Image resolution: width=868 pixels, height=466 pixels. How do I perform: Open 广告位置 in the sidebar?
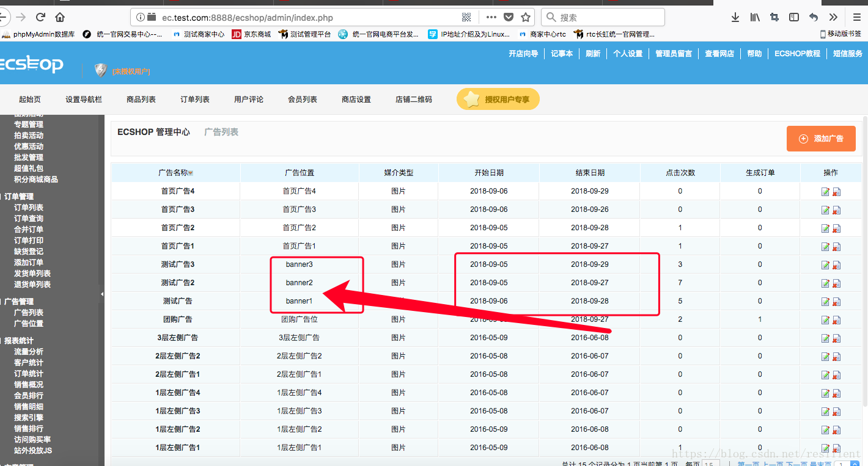tap(29, 324)
